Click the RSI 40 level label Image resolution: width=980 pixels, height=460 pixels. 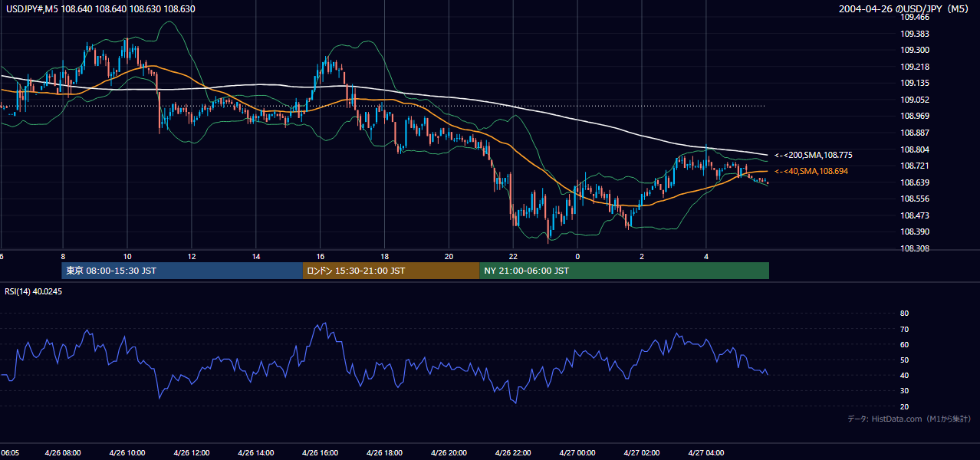click(x=904, y=375)
